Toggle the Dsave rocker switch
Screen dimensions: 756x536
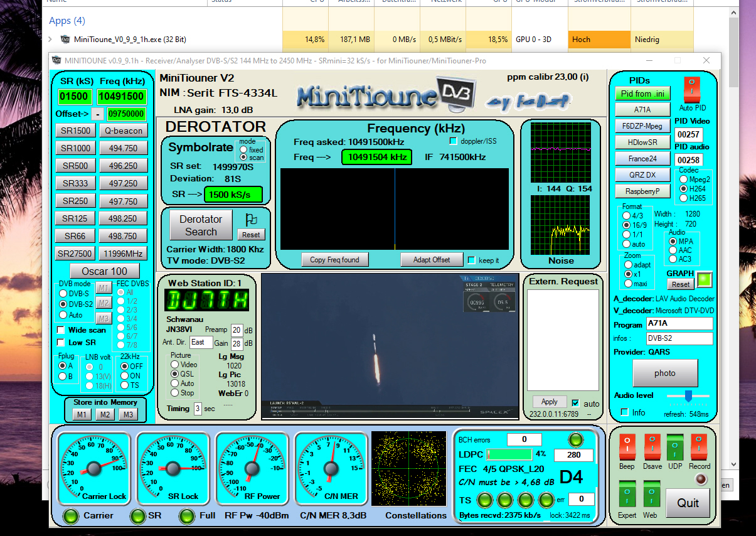coord(651,448)
